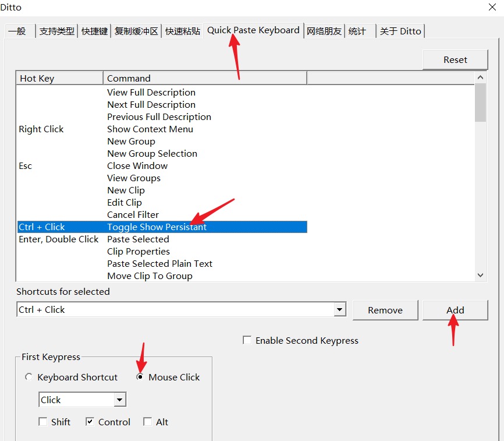
Task: Tick the Alt modifier checkbox
Action: [x=148, y=422]
